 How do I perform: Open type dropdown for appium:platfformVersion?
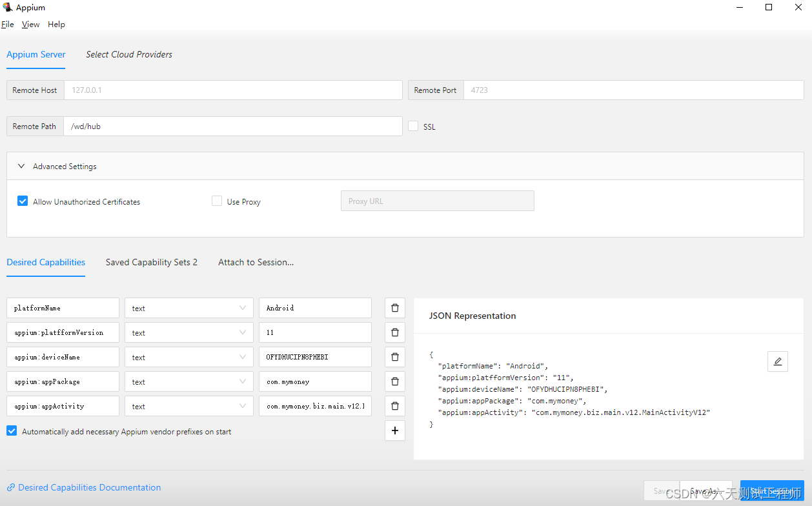point(189,332)
